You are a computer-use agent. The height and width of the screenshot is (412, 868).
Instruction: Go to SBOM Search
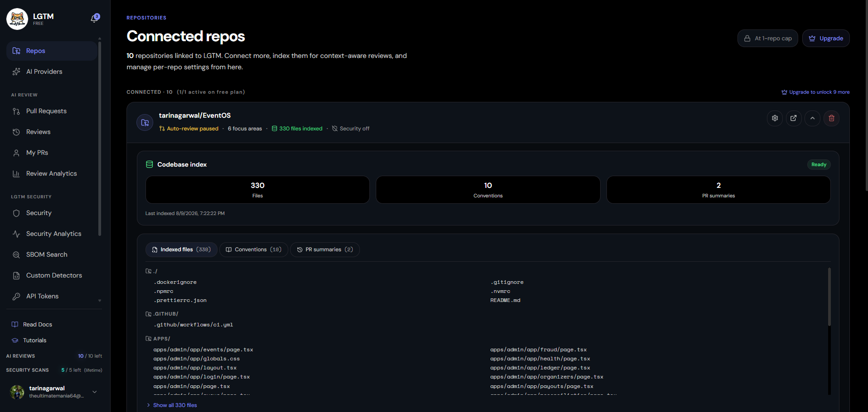52,254
